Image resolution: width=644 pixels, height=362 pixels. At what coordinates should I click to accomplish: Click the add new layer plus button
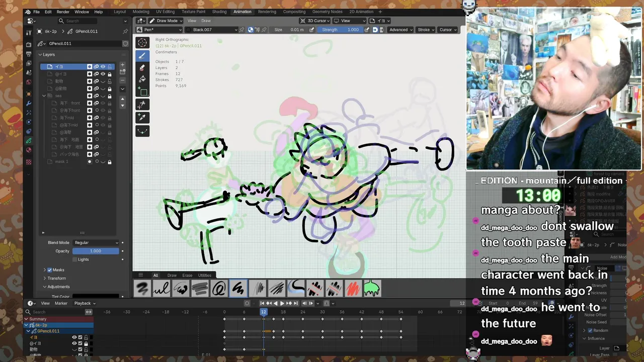(122, 65)
